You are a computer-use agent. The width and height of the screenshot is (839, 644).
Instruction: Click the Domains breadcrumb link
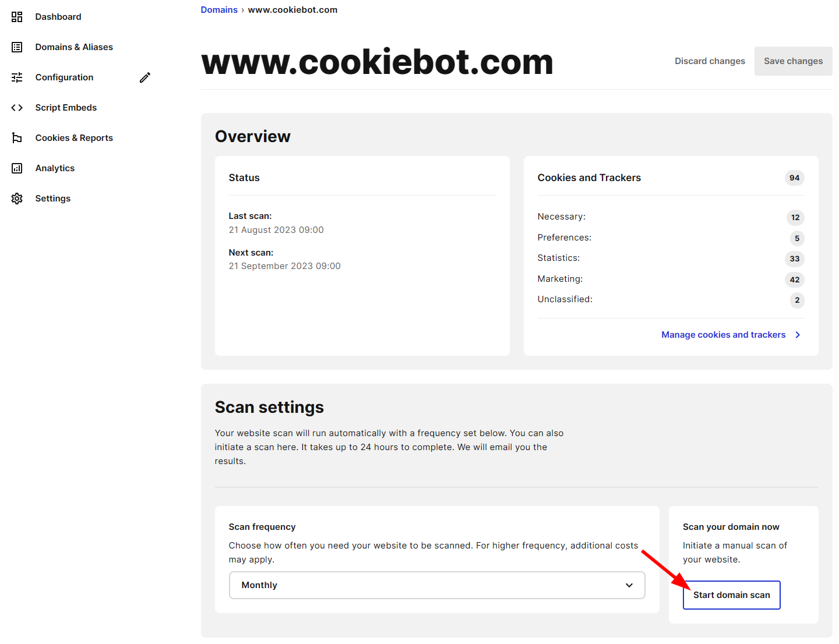click(219, 10)
